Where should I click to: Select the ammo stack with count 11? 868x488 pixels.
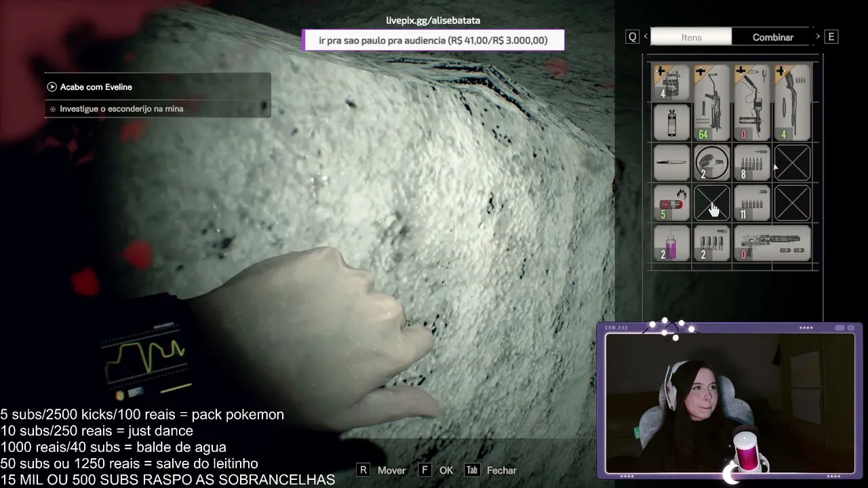coord(752,203)
